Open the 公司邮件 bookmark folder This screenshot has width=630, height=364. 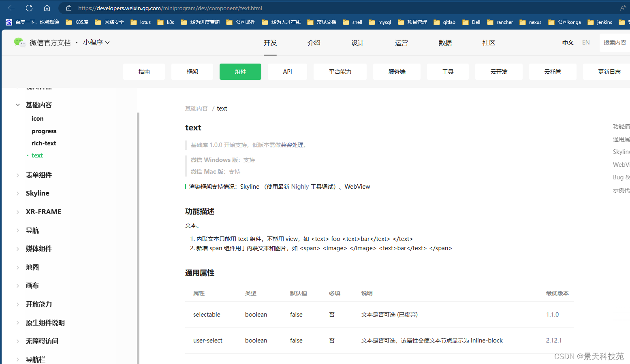pyautogui.click(x=241, y=22)
